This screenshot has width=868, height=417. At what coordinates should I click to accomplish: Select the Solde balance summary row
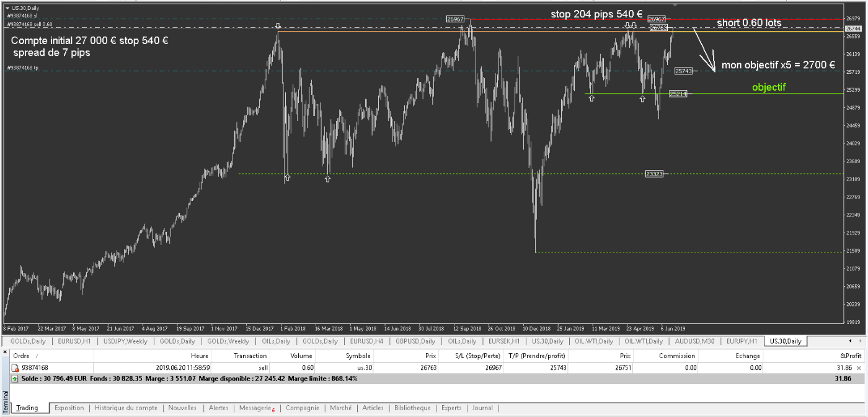[436, 378]
